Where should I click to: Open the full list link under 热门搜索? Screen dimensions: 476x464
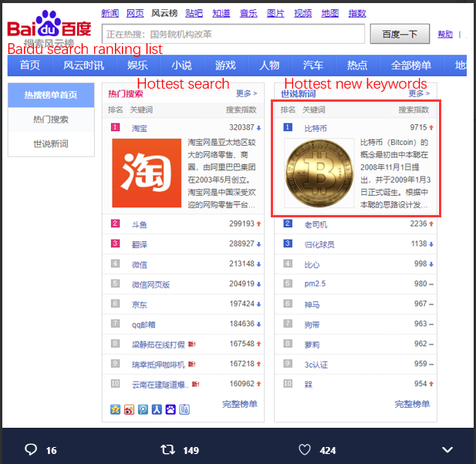(240, 404)
